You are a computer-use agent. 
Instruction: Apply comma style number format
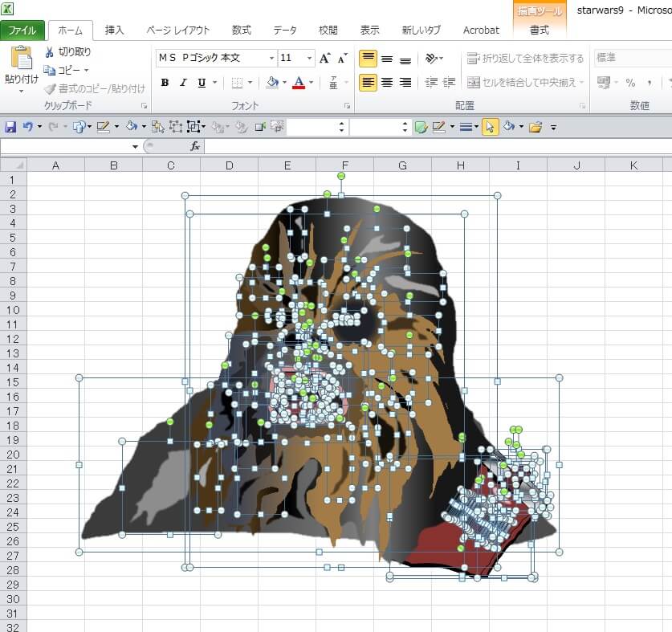(650, 83)
